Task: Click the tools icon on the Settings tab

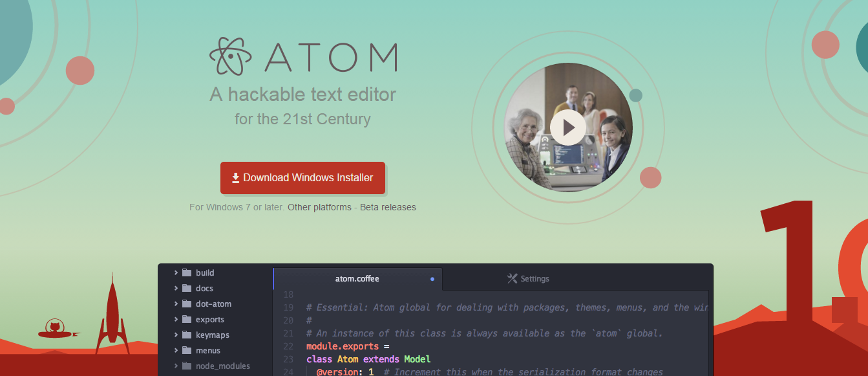Action: tap(513, 278)
